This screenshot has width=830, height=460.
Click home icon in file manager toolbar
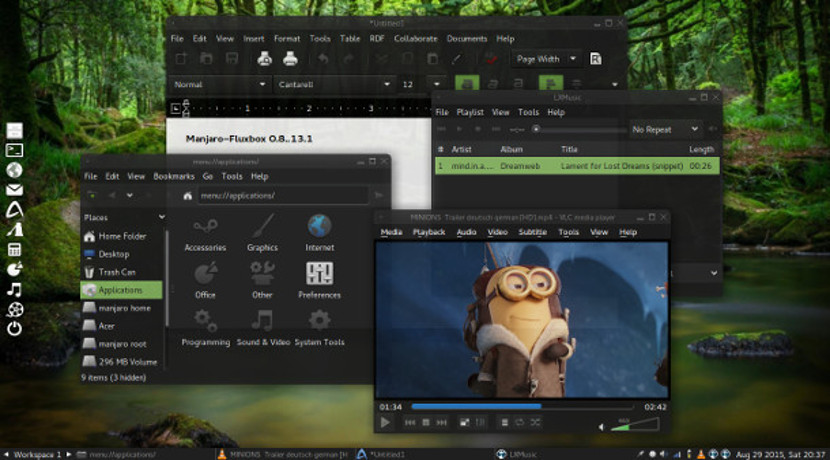(187, 196)
